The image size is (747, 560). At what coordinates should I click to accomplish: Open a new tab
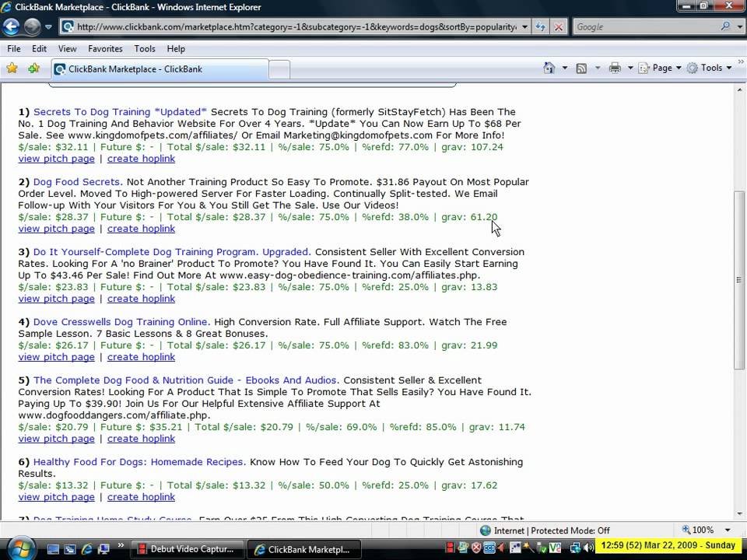coord(279,69)
